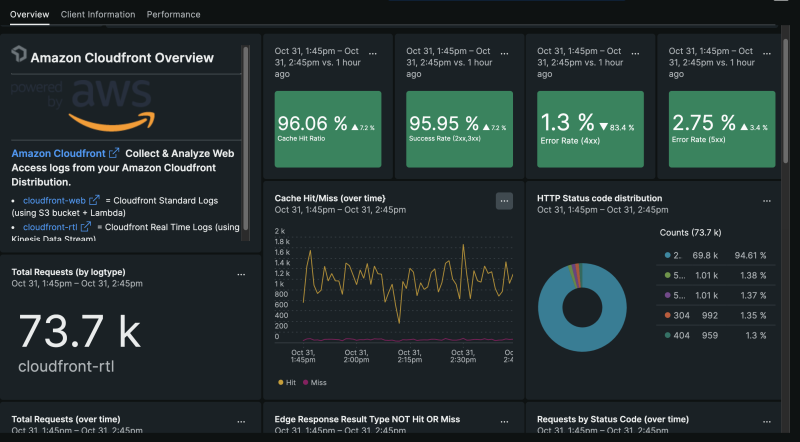The image size is (800, 442).
Task: Open Total Requests (by logtype) ellipsis menu
Action: tap(240, 273)
